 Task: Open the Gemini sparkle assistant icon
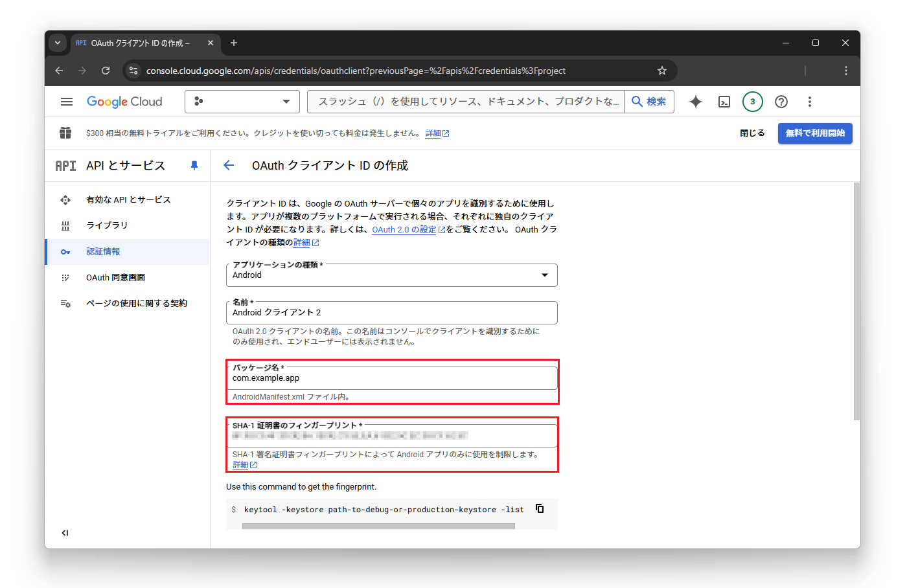pos(696,102)
